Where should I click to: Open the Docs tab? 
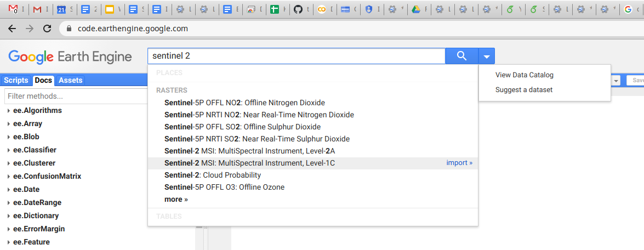(43, 81)
